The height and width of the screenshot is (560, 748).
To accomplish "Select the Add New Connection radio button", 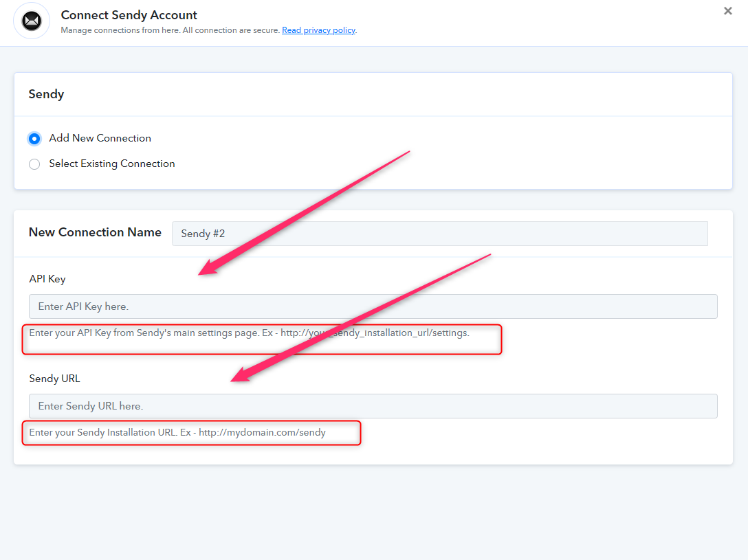I will pyautogui.click(x=34, y=139).
